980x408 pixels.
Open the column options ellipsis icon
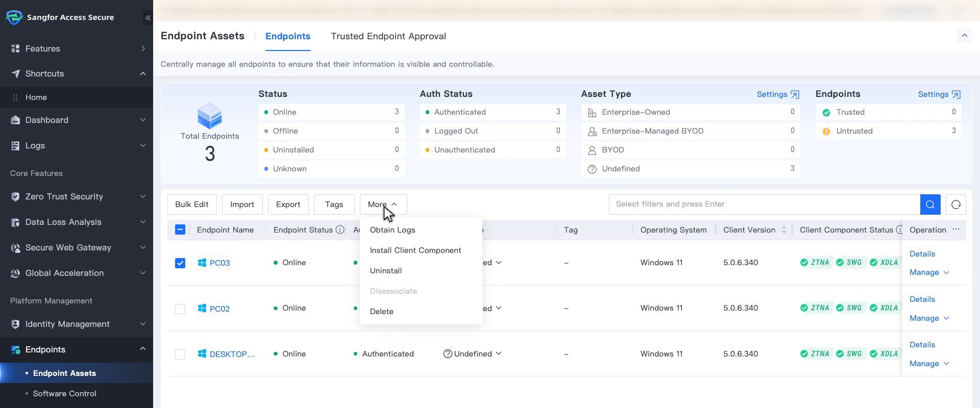(x=956, y=229)
